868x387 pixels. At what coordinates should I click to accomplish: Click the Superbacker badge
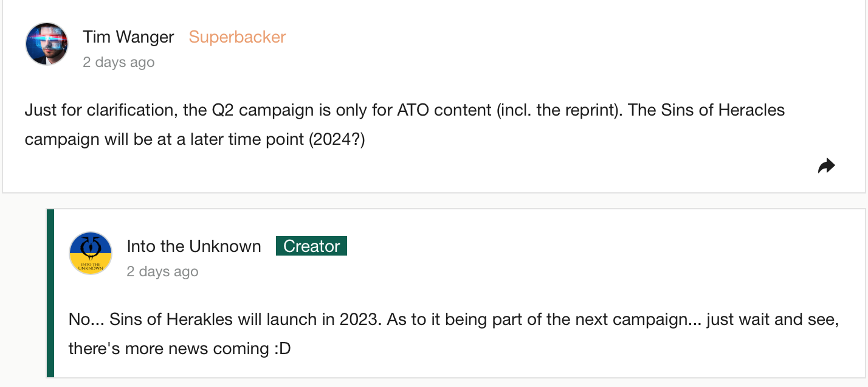pos(237,37)
